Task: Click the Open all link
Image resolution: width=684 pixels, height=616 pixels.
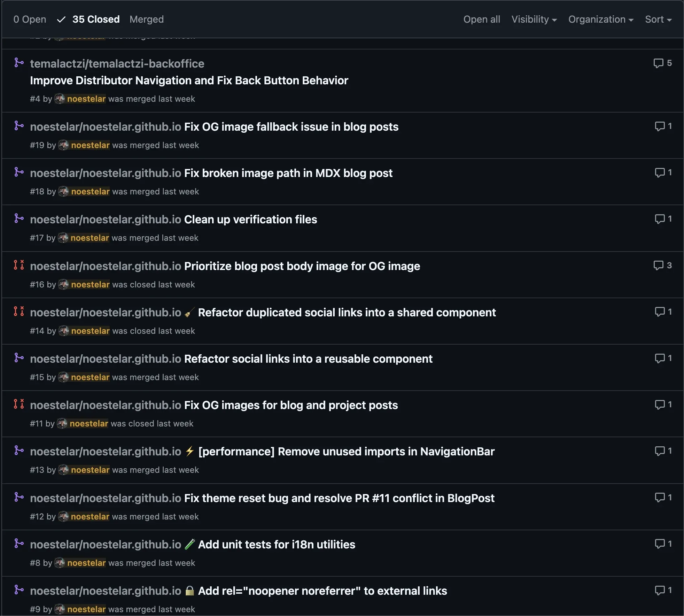Action: pos(482,19)
